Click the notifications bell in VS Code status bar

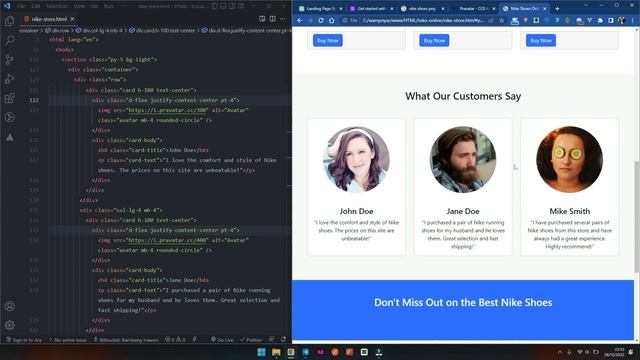click(x=284, y=340)
